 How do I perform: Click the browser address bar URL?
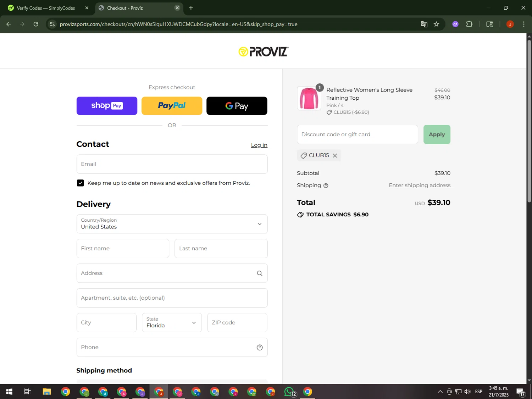(x=178, y=24)
